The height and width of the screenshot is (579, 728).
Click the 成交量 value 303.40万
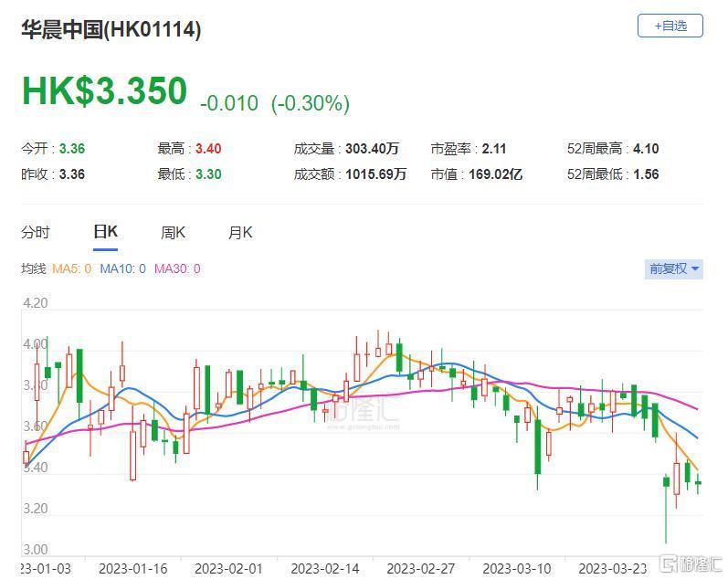click(x=372, y=149)
